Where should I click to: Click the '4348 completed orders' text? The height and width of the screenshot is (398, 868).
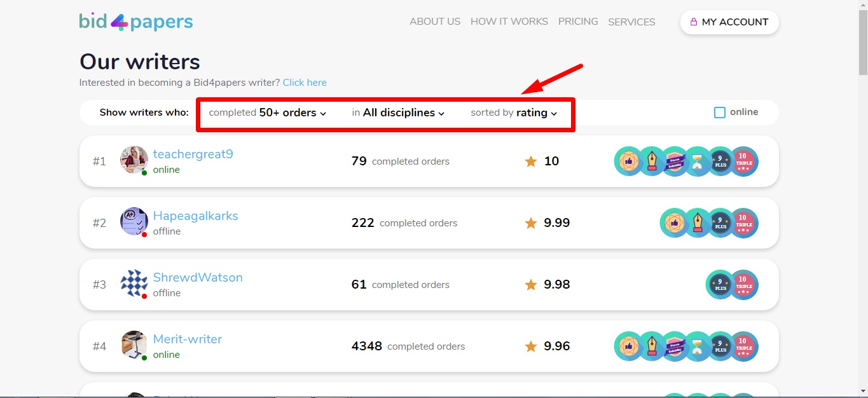408,347
